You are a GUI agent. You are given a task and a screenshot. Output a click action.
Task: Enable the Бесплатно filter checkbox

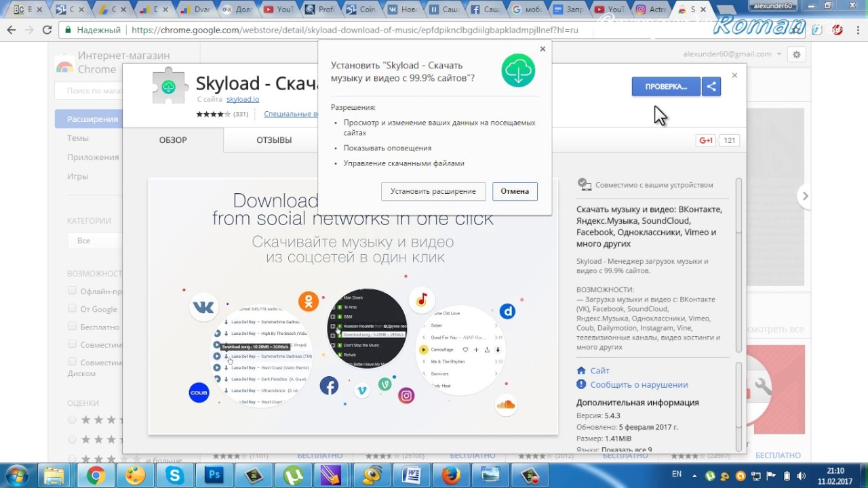(x=72, y=326)
